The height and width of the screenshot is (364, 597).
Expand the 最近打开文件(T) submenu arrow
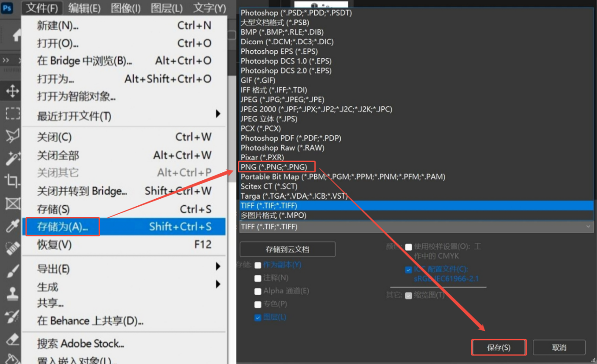[218, 114]
